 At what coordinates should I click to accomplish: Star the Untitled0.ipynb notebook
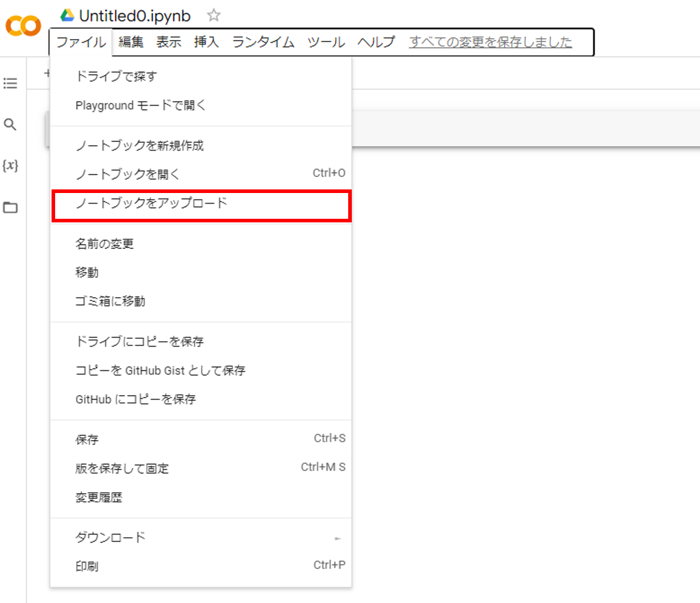tap(213, 16)
